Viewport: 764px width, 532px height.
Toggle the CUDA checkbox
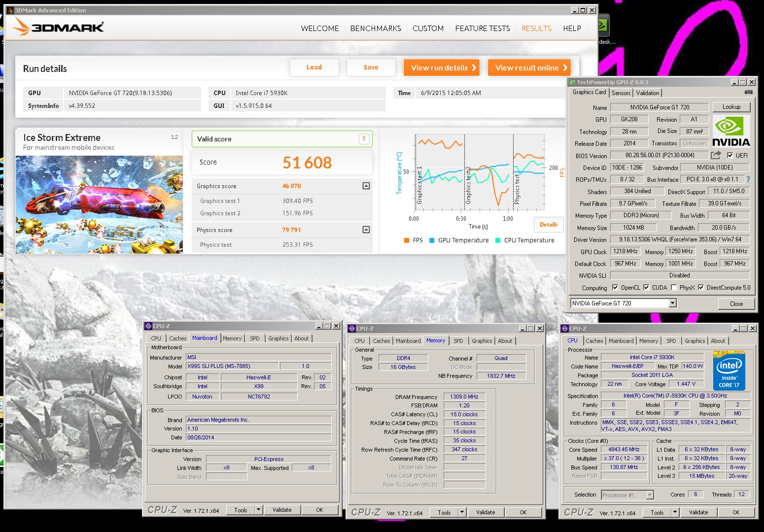tap(646, 288)
